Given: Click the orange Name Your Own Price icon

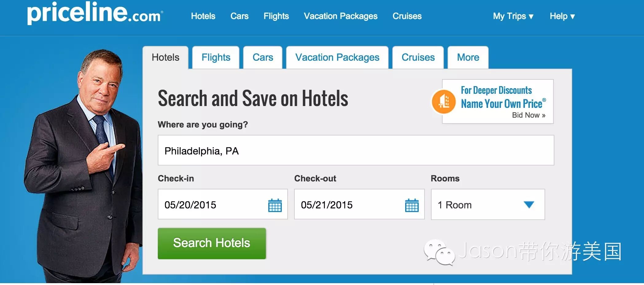Looking at the screenshot, I should [x=444, y=102].
